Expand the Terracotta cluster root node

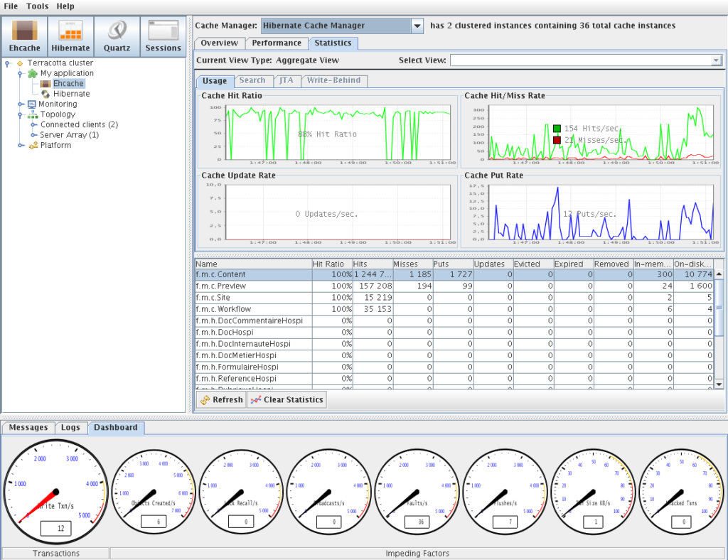pos(7,63)
